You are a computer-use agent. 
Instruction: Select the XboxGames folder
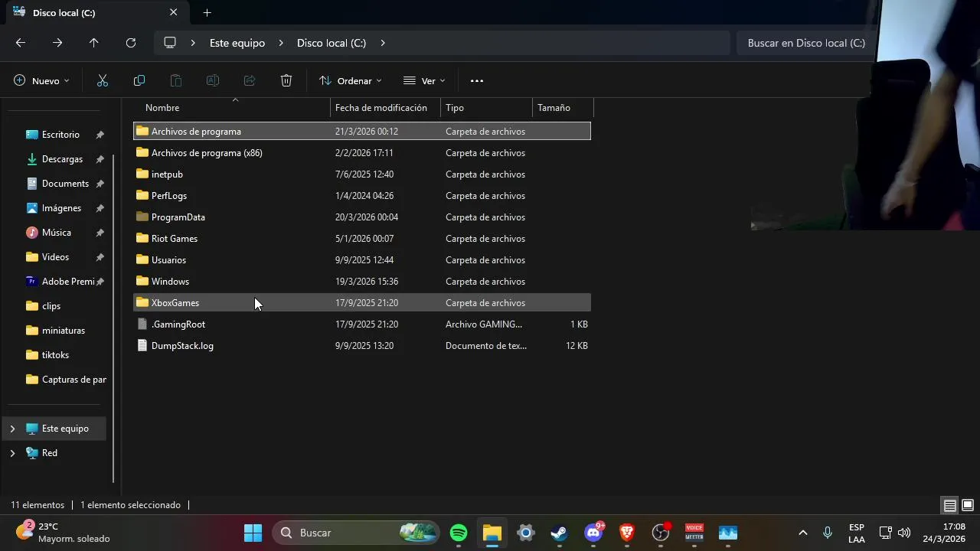pos(362,303)
